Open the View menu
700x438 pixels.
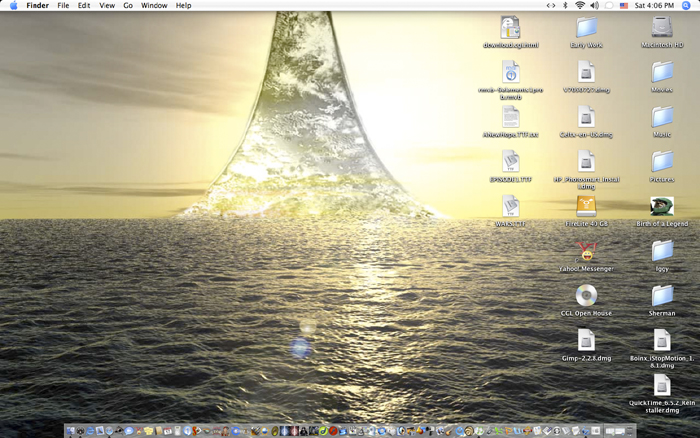tap(107, 5)
